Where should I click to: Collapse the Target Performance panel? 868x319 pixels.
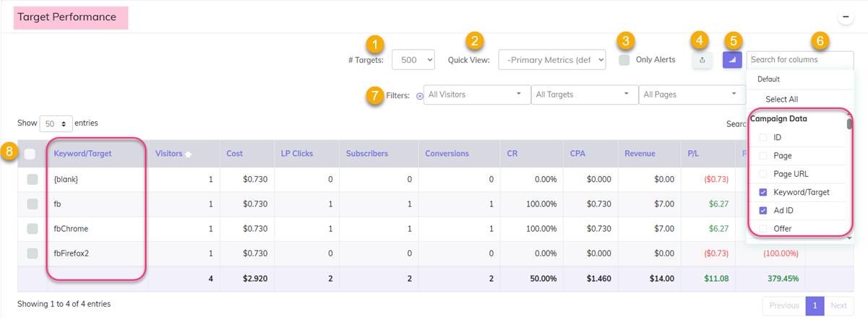[844, 17]
